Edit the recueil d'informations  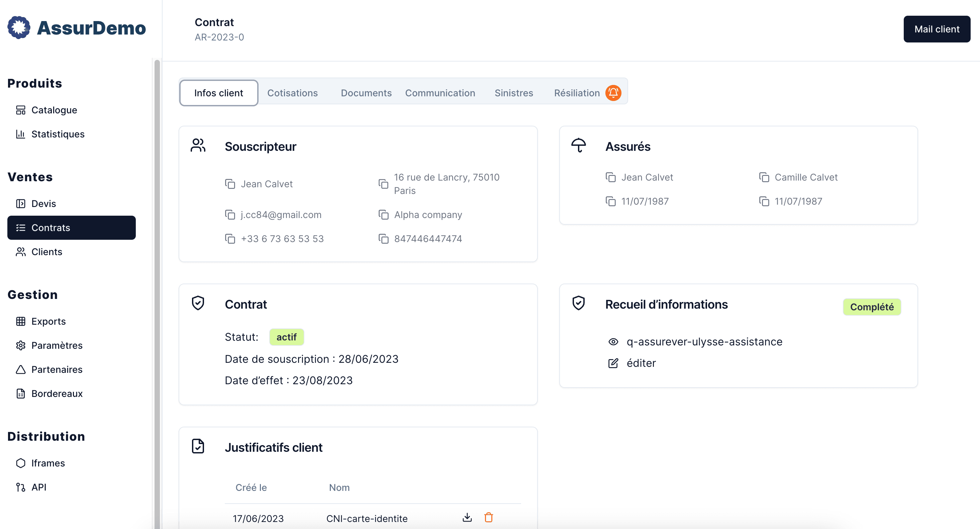[x=613, y=363]
